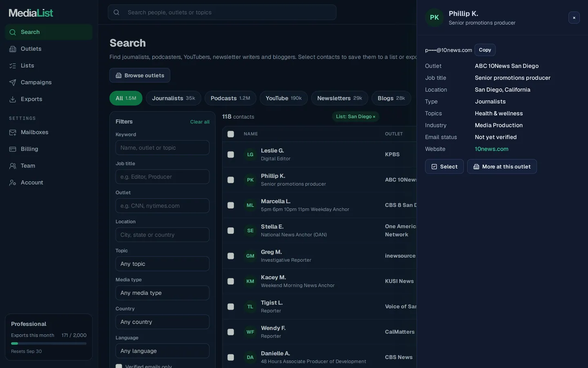Screen dimensions: 588x368
Task: Open the Team people icon
Action: tap(13, 166)
